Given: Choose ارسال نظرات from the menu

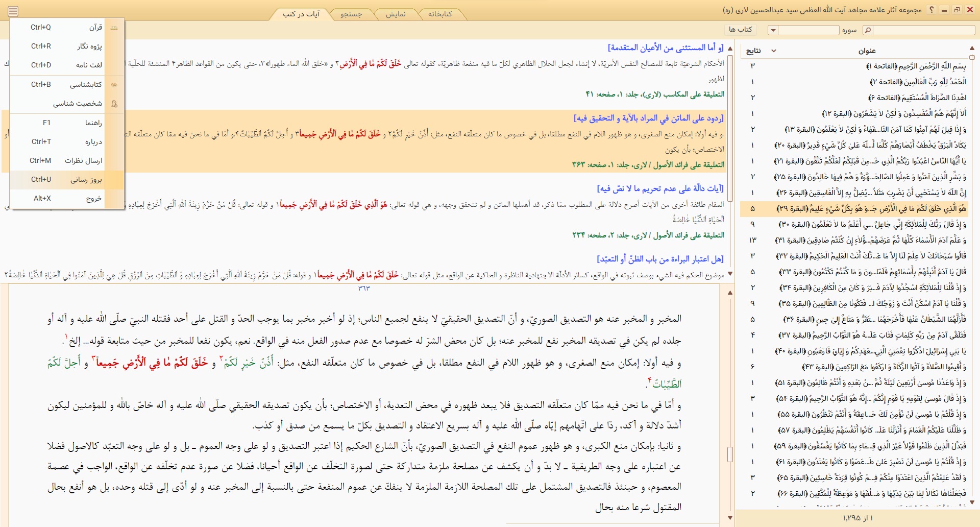Looking at the screenshot, I should [x=67, y=161].
